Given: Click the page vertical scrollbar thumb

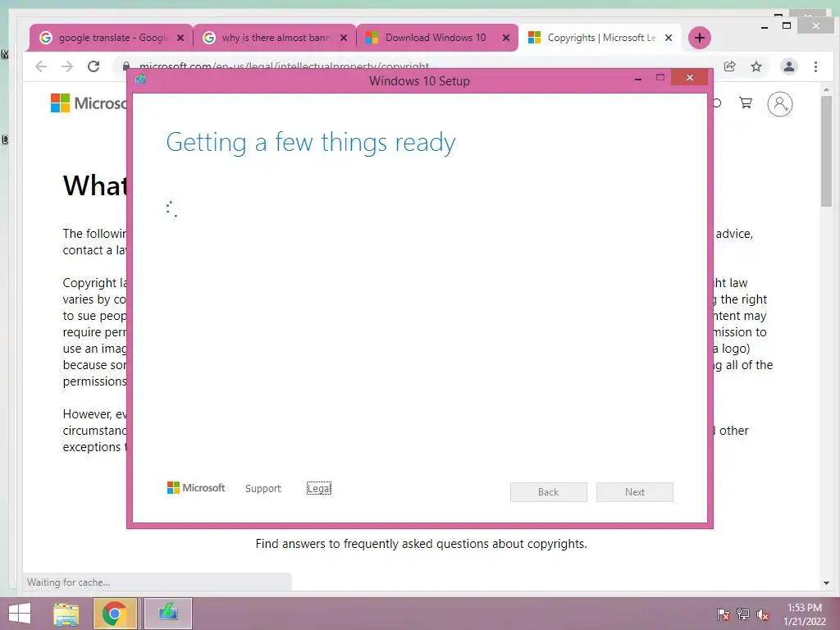Looking at the screenshot, I should coord(826,151).
